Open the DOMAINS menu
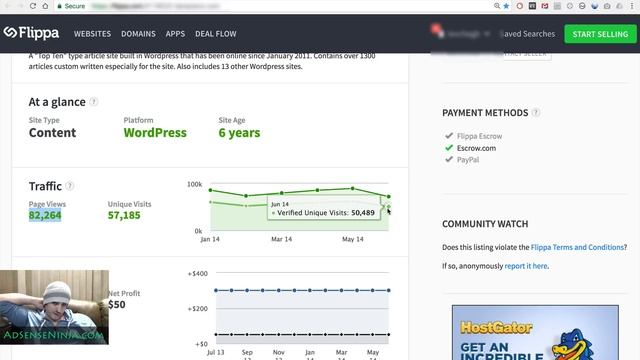640x360 pixels. (138, 34)
